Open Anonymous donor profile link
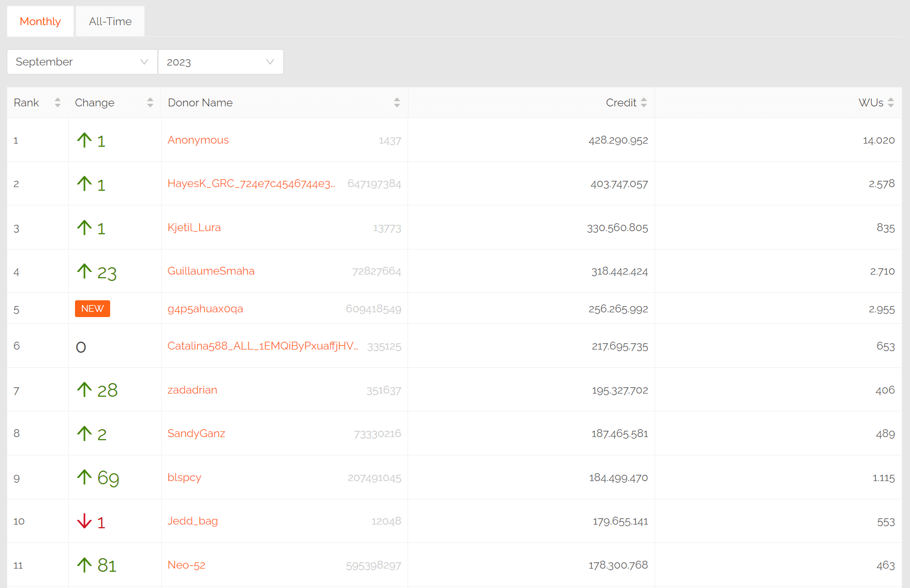910x588 pixels. pos(198,140)
